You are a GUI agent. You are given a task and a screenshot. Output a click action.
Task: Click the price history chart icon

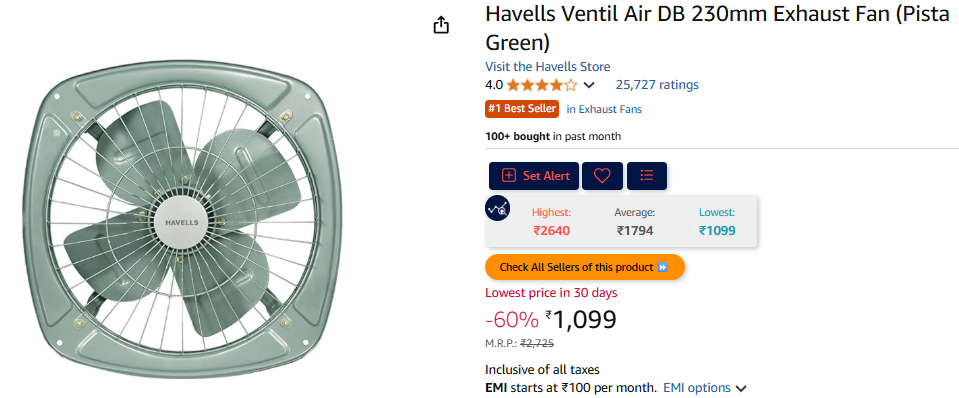coord(498,208)
